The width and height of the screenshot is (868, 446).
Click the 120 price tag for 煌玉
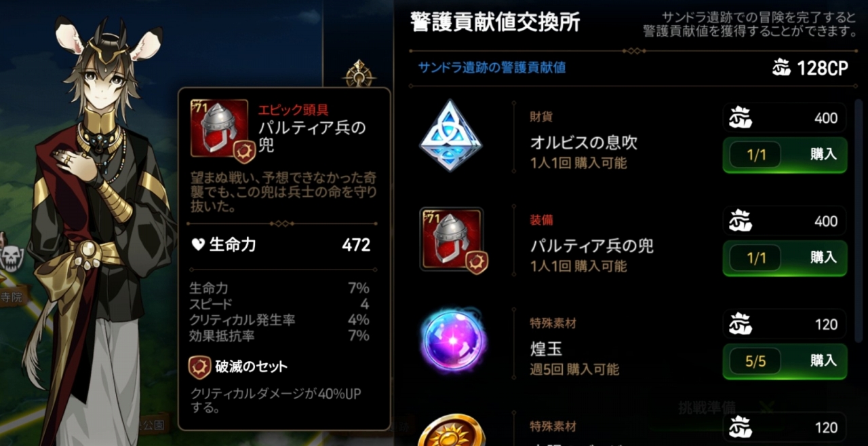pos(785,324)
